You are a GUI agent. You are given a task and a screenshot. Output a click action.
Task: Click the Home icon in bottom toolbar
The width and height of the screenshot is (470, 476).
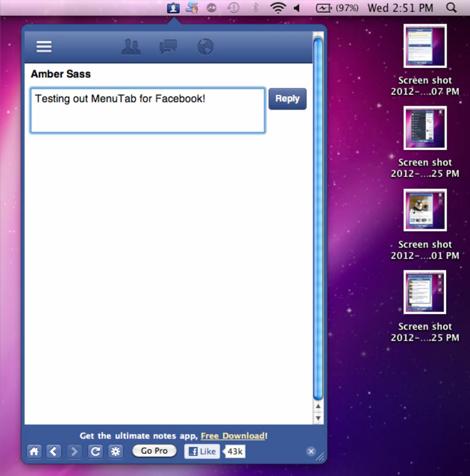pyautogui.click(x=34, y=452)
